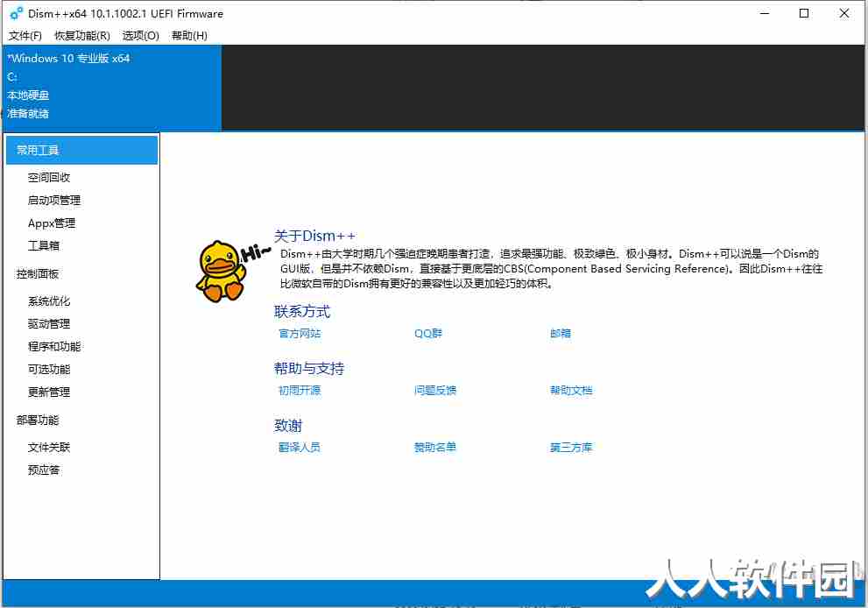Open 预应答 in the sidebar

[44, 470]
